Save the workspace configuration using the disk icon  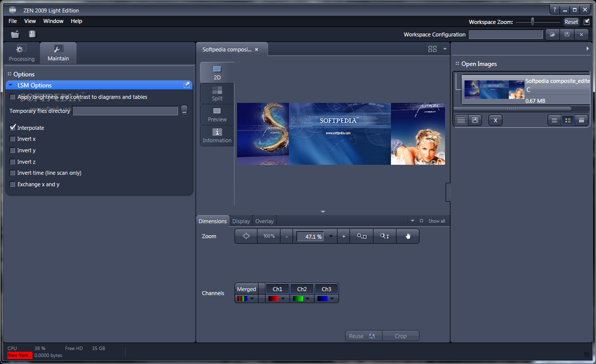tap(566, 34)
